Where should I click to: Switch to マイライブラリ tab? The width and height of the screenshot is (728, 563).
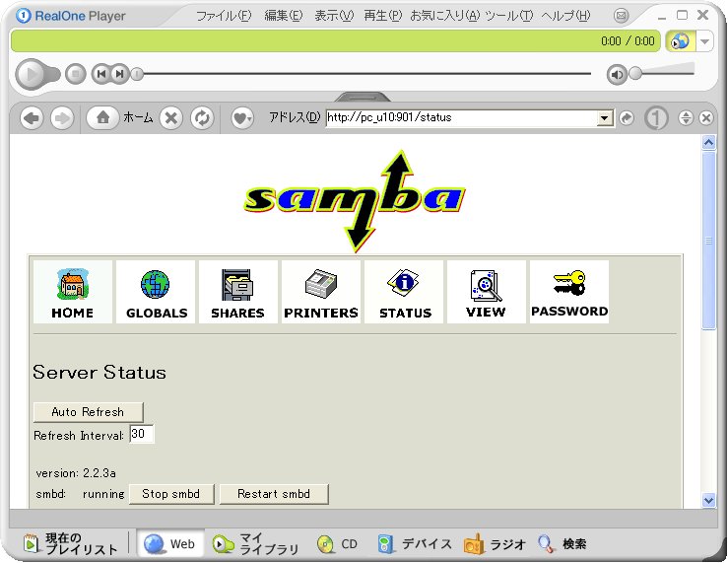pos(255,544)
